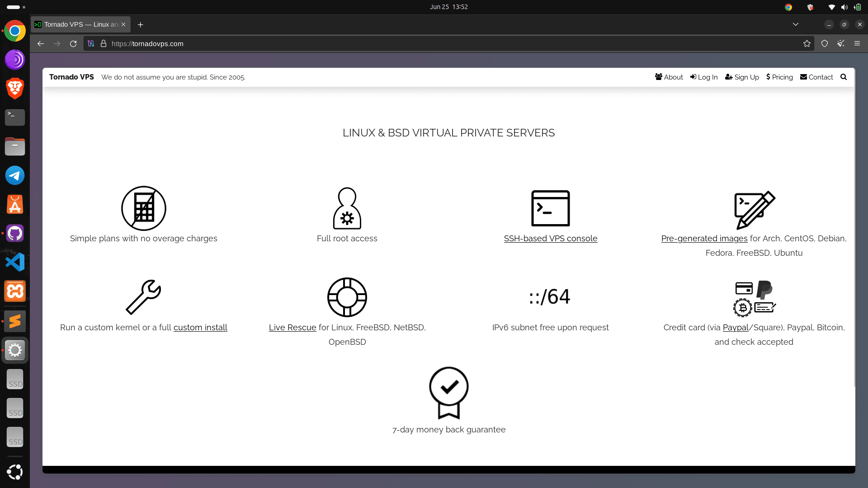Bookmark this page with the star icon

pos(807,43)
